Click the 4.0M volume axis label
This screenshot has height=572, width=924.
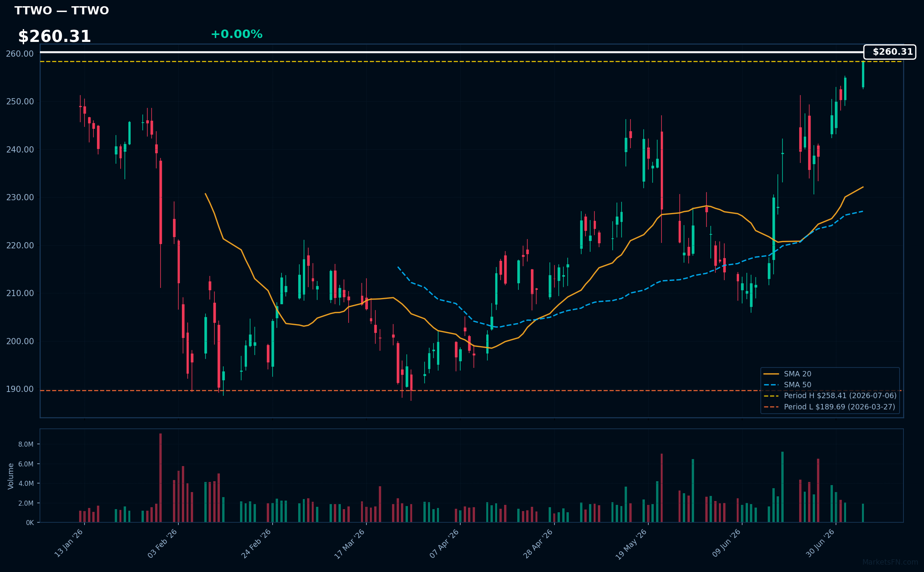(x=26, y=484)
